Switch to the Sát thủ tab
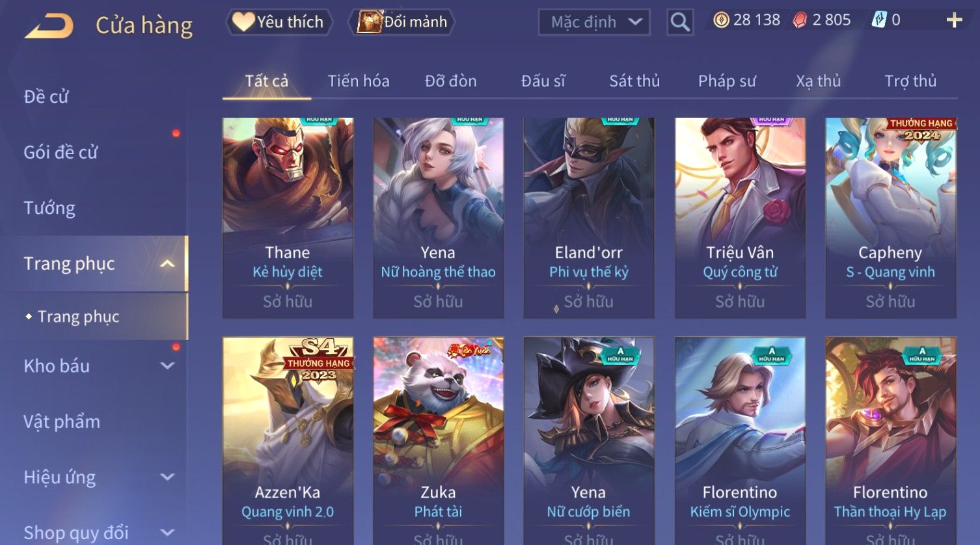Viewport: 980px width, 545px height. click(x=634, y=81)
